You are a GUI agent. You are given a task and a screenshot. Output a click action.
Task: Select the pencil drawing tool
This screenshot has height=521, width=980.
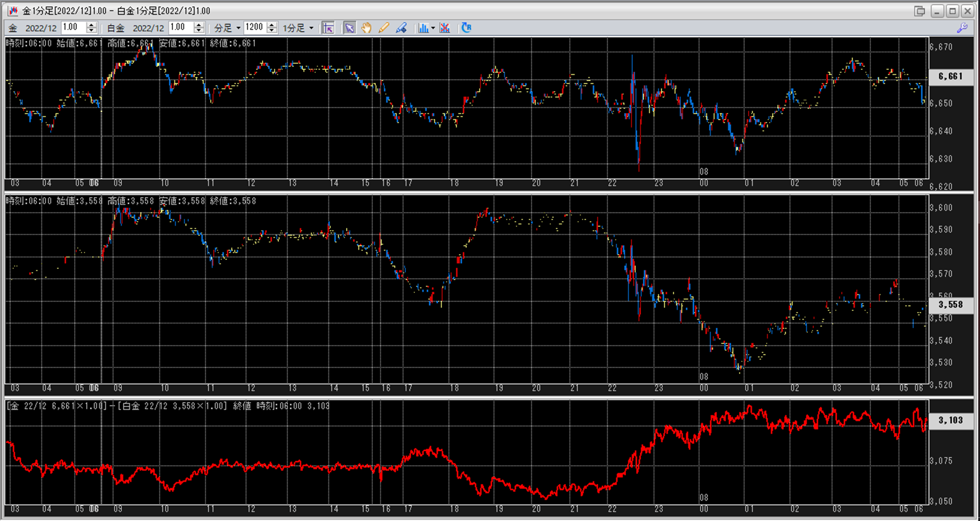tap(384, 28)
